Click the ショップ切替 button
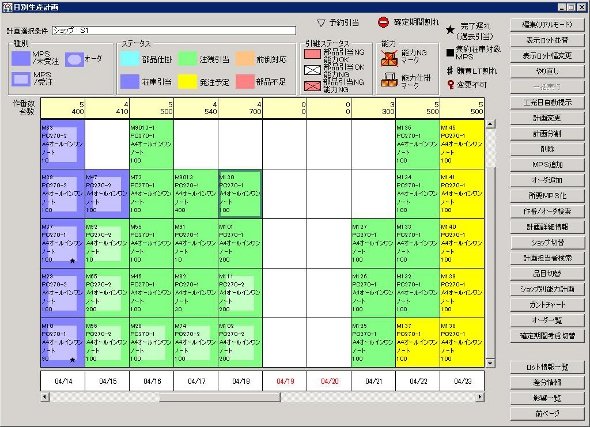Viewport: 590px width, 427px height. 547,243
